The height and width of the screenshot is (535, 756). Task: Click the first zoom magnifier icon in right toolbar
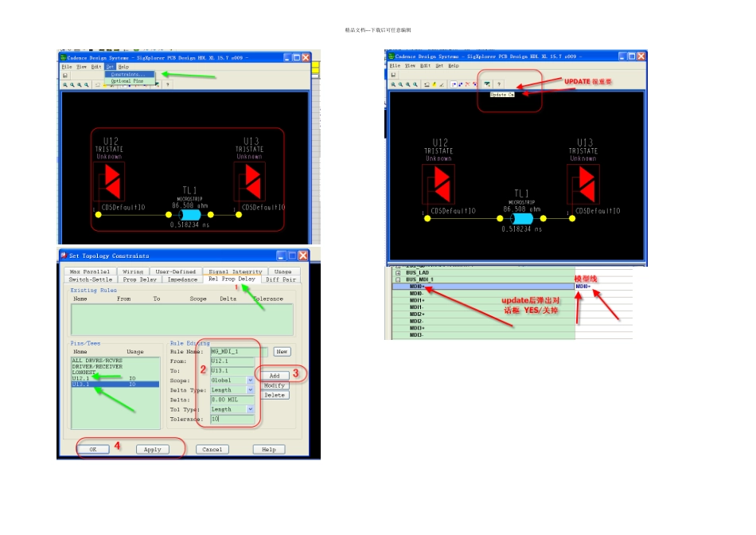coord(392,84)
